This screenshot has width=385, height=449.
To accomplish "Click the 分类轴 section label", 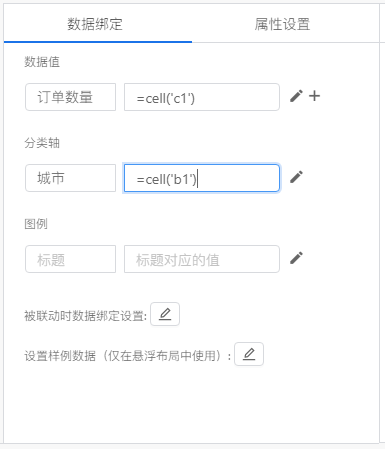I will click(42, 143).
